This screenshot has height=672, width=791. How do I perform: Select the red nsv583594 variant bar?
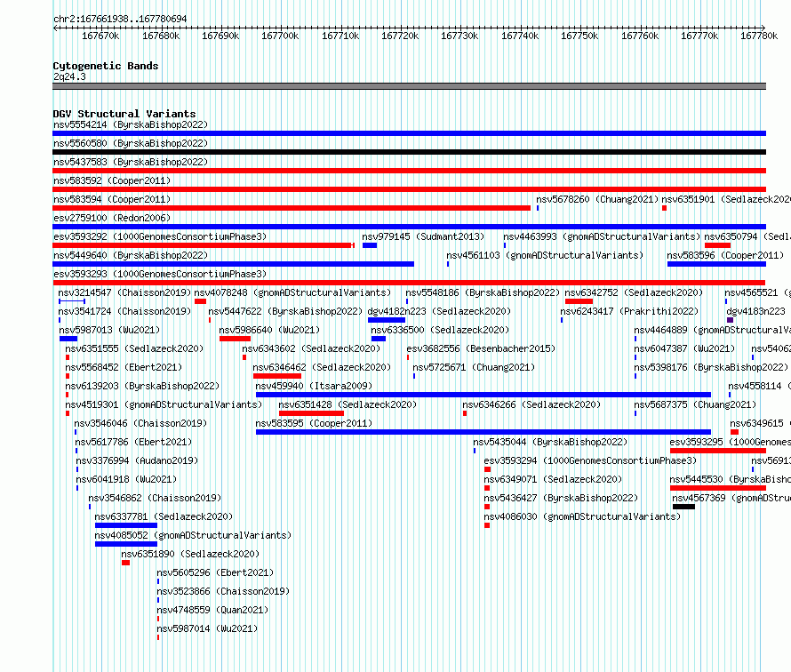[292, 208]
